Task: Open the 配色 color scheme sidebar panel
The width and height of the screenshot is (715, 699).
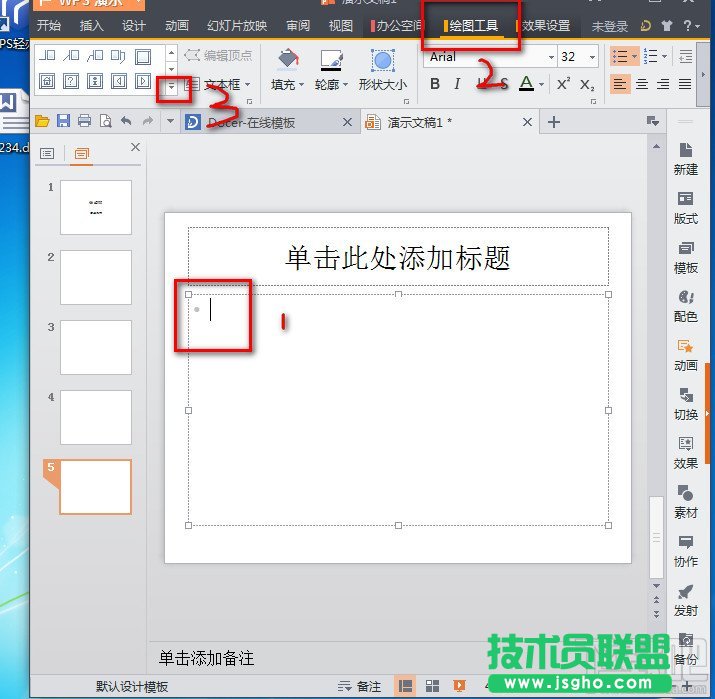Action: point(685,305)
